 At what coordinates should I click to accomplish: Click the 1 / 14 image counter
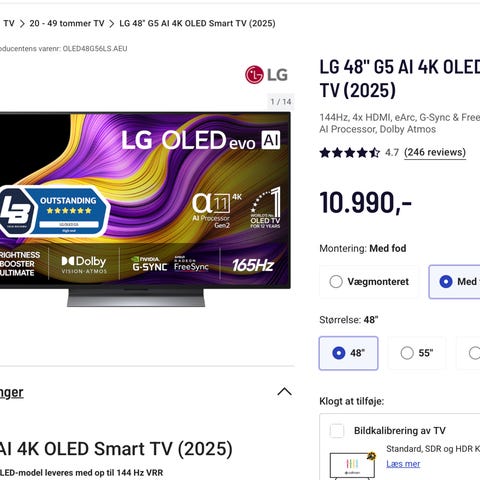[281, 102]
